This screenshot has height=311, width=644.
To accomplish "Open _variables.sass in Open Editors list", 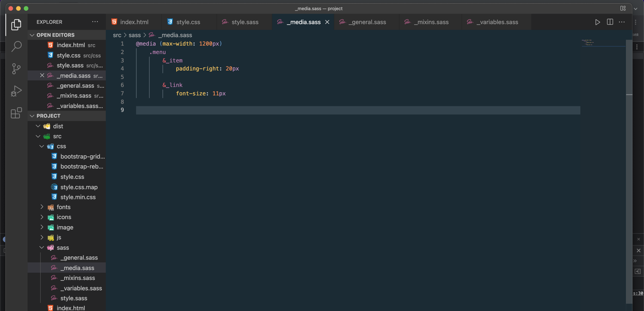I will point(66,106).
